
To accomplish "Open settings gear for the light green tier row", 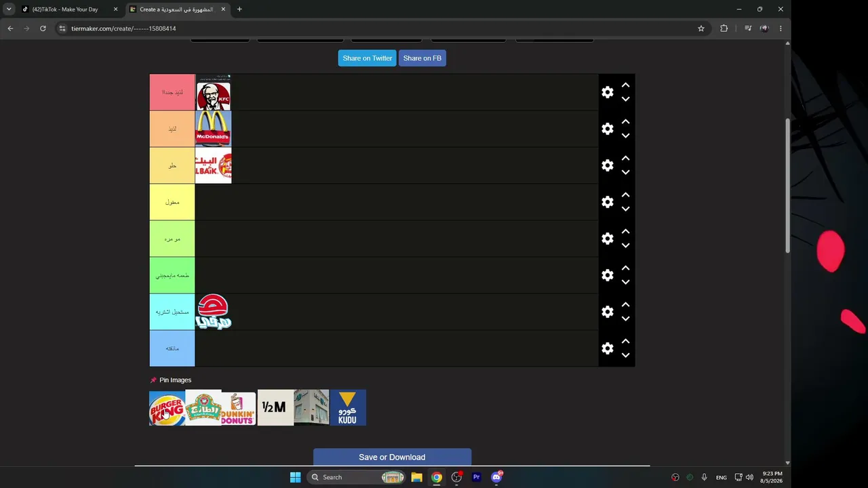I will pos(608,239).
